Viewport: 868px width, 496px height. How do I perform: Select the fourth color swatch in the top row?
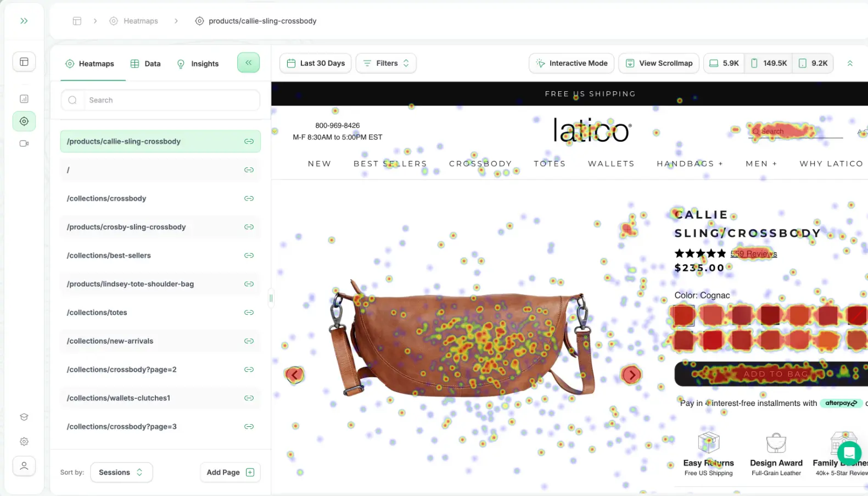(x=770, y=315)
